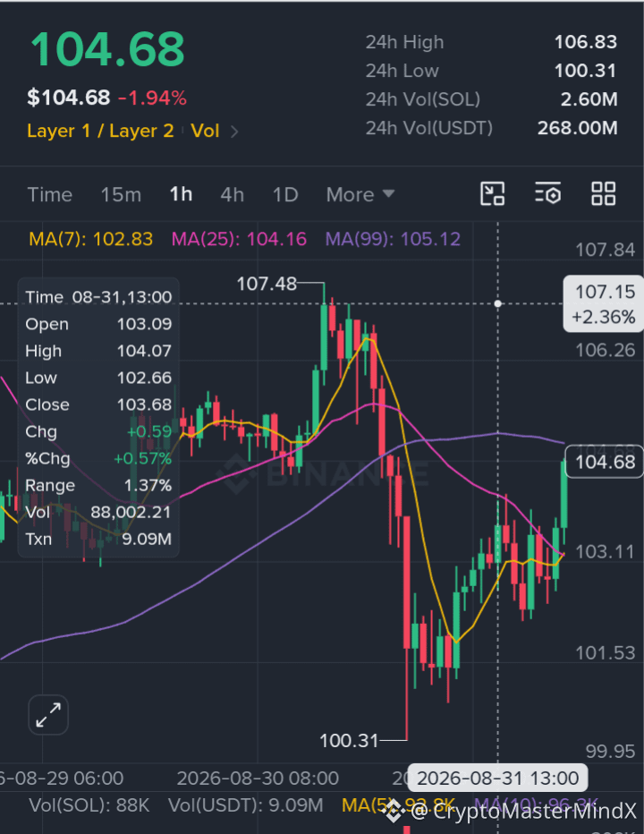Open the More timeframes dropdown
Screen dimensions: 644x834
pos(360,195)
